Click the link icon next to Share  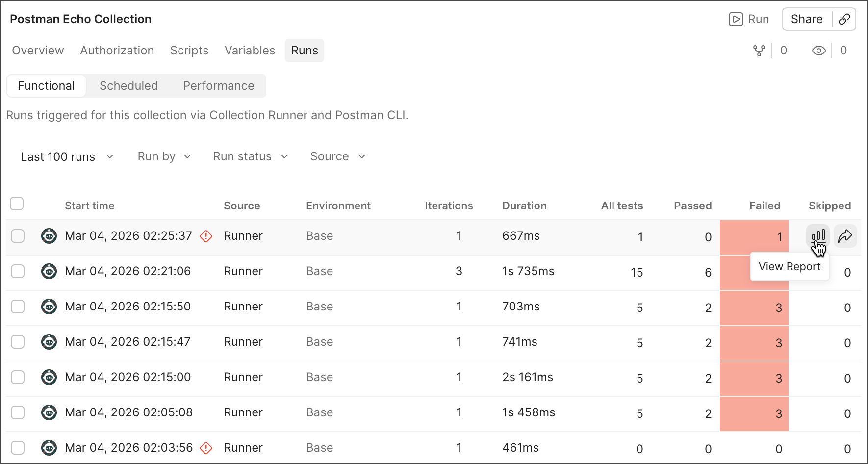pos(844,19)
